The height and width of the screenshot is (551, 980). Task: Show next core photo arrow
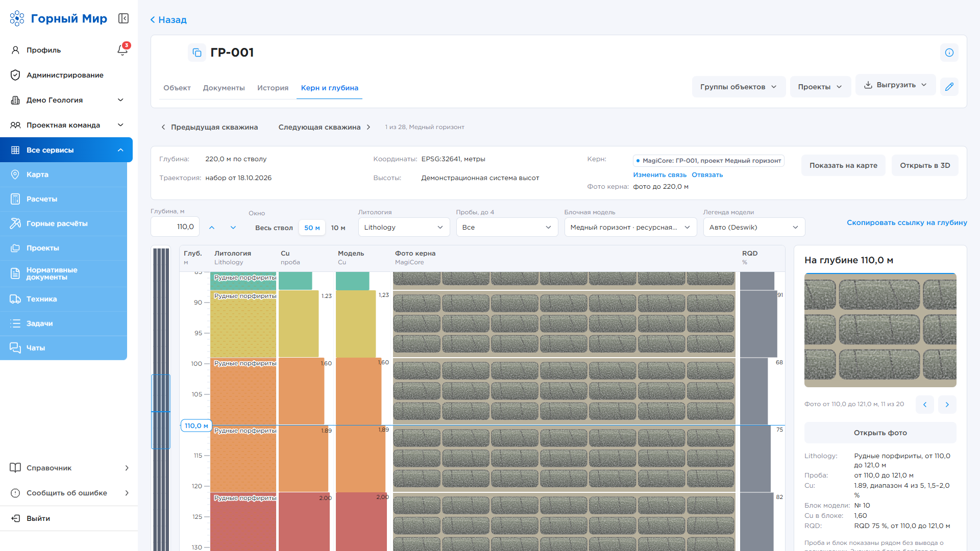(x=947, y=405)
